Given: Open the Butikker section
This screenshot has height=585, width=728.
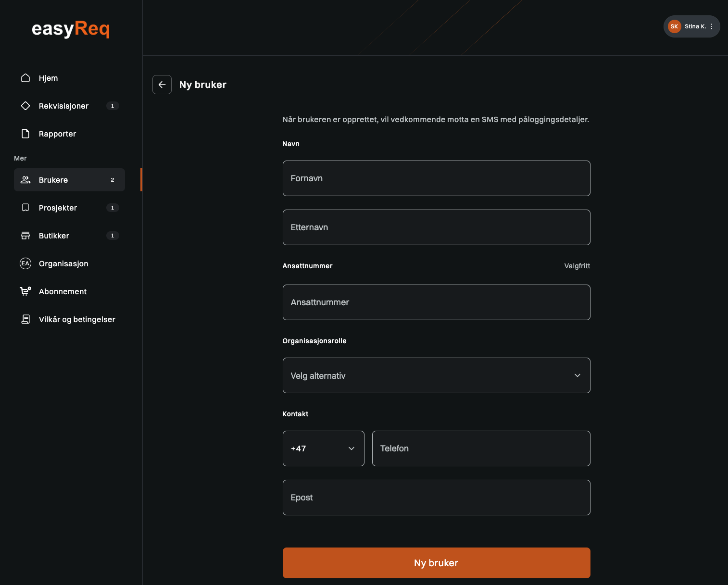Looking at the screenshot, I should pyautogui.click(x=69, y=236).
